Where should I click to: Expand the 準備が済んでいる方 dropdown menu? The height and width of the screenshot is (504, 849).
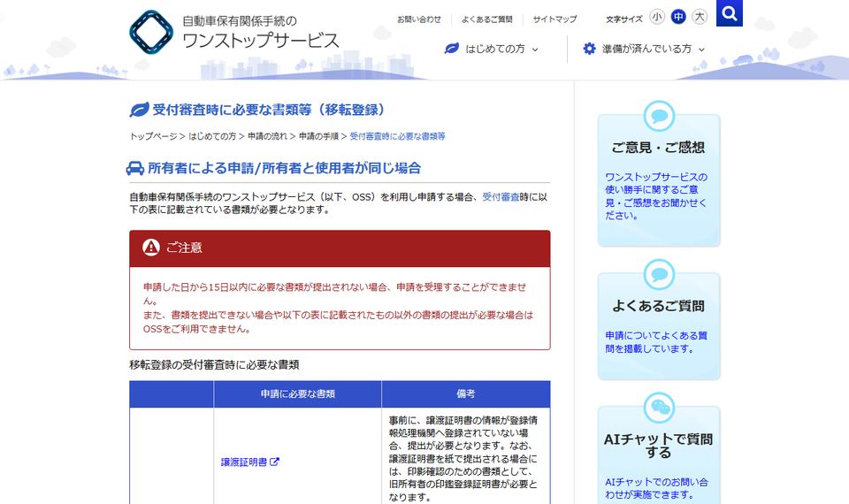[x=644, y=49]
